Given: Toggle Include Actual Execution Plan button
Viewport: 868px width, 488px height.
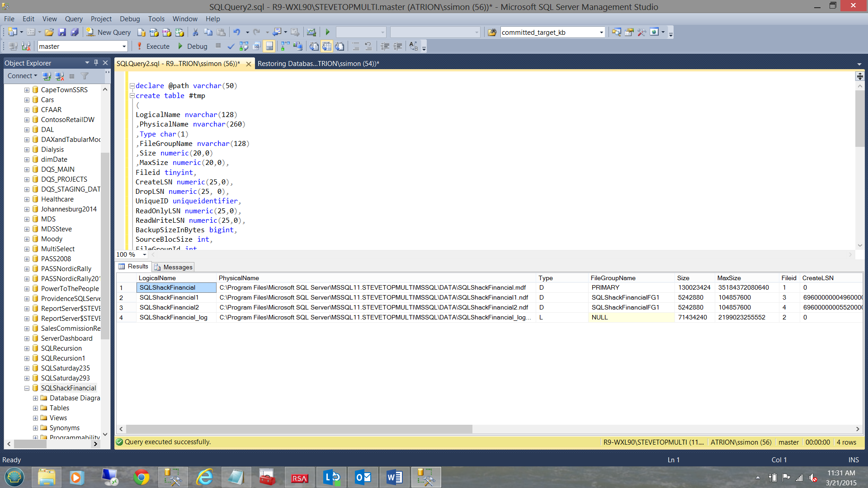Looking at the screenshot, I should tap(285, 46).
